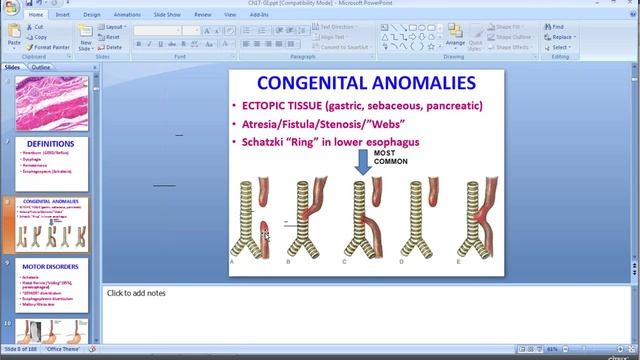
Task: Open the Review ribbon tab
Action: tap(202, 15)
